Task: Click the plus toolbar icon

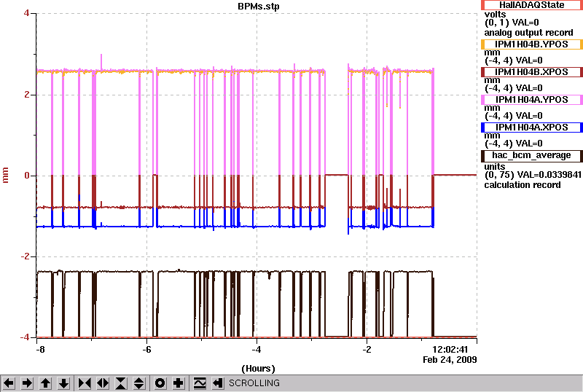Action: (179, 383)
